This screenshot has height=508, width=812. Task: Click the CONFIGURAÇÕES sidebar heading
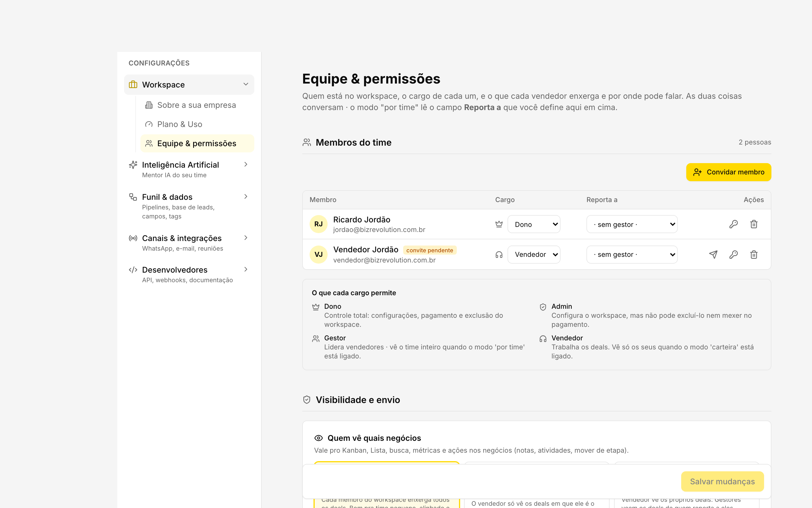[x=159, y=63]
